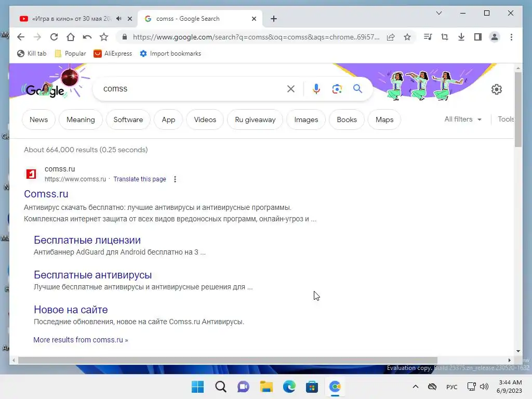The height and width of the screenshot is (399, 532).
Task: Click the Google doodle logo
Action: 45,90
